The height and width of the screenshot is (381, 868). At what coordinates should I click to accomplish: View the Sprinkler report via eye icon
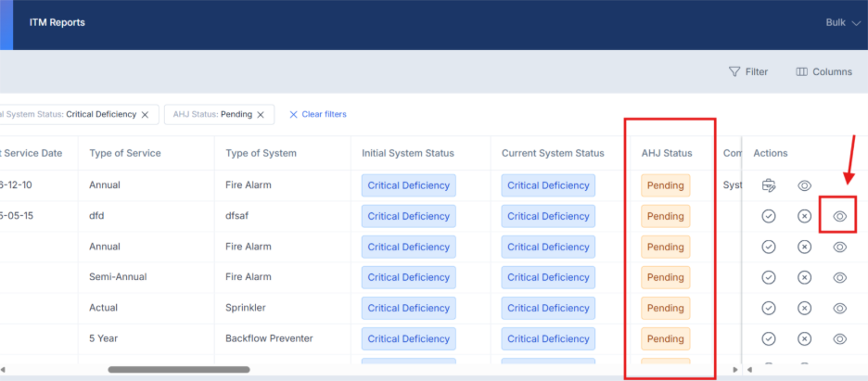pos(839,308)
